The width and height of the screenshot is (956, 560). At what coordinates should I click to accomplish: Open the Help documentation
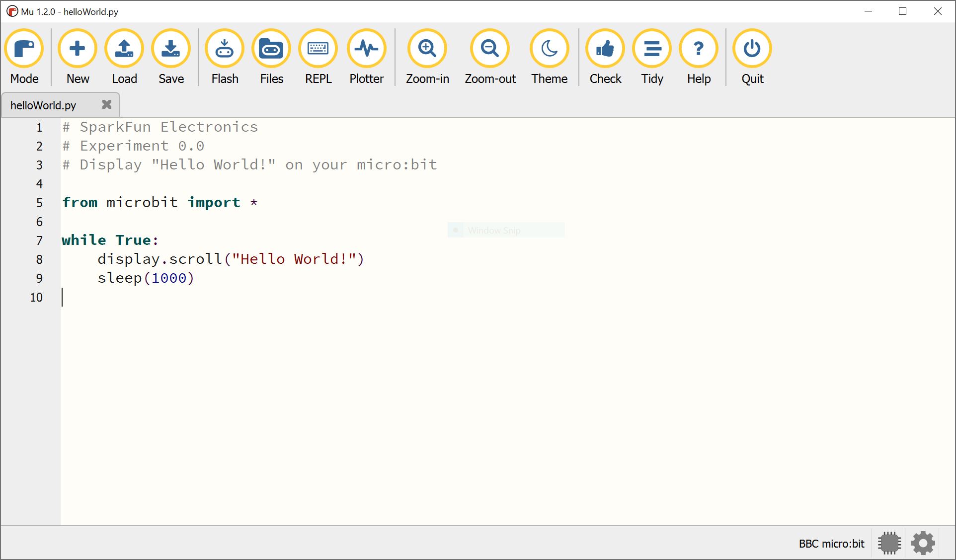(699, 57)
